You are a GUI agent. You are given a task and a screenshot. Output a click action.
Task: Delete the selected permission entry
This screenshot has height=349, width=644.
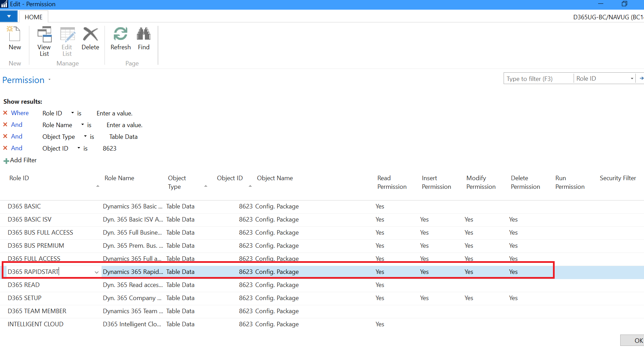pyautogui.click(x=90, y=38)
